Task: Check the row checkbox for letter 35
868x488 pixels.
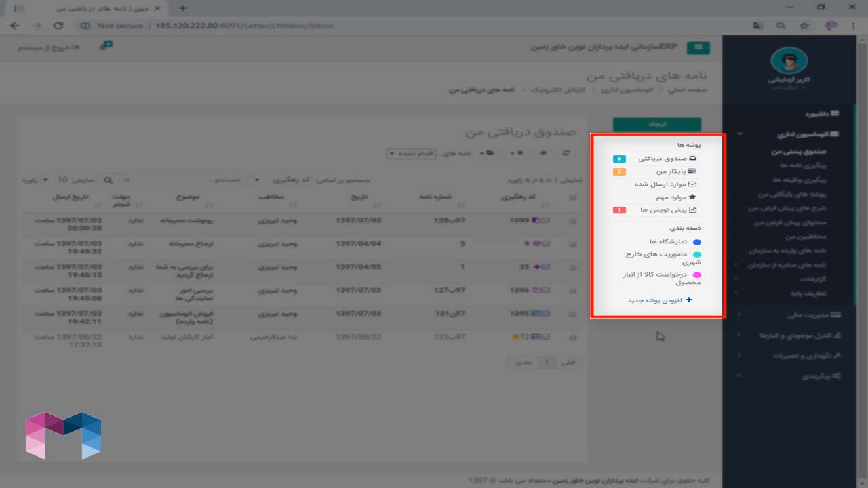Action: point(573,267)
